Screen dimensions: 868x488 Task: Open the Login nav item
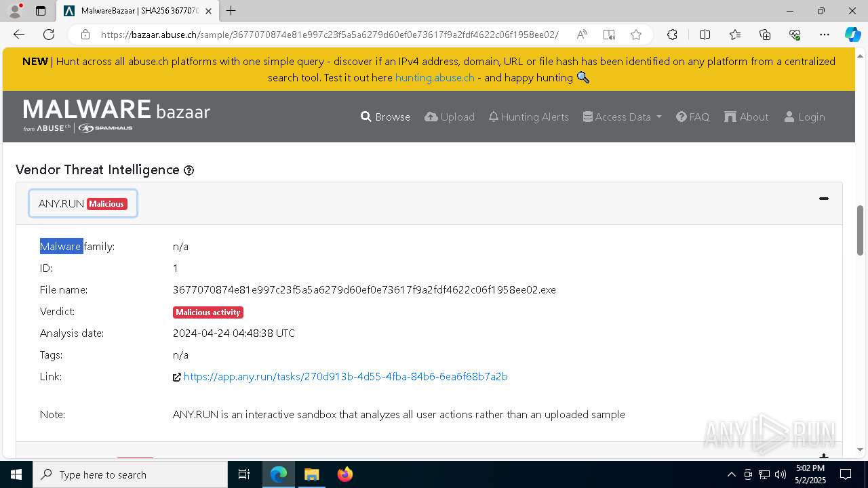pos(805,117)
